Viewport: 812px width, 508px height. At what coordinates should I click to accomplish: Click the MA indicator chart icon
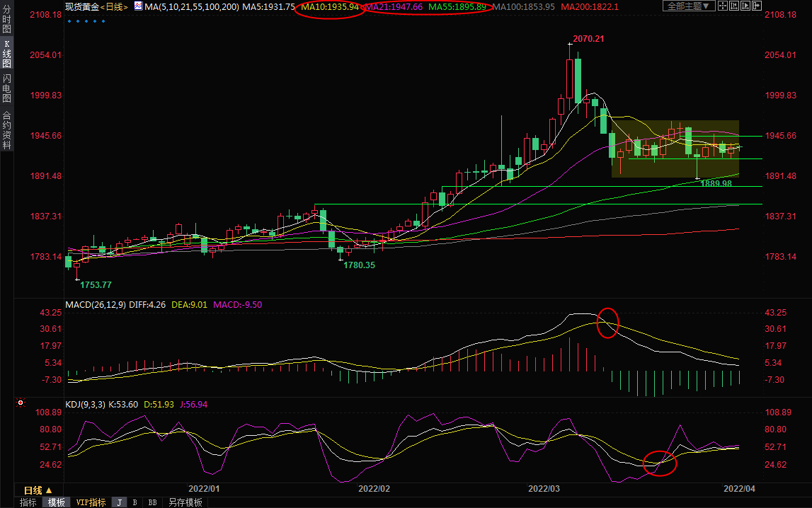tap(137, 6)
